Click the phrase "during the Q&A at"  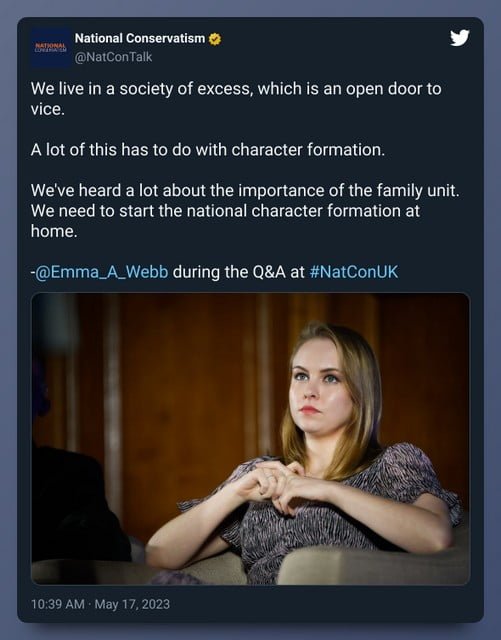238,272
